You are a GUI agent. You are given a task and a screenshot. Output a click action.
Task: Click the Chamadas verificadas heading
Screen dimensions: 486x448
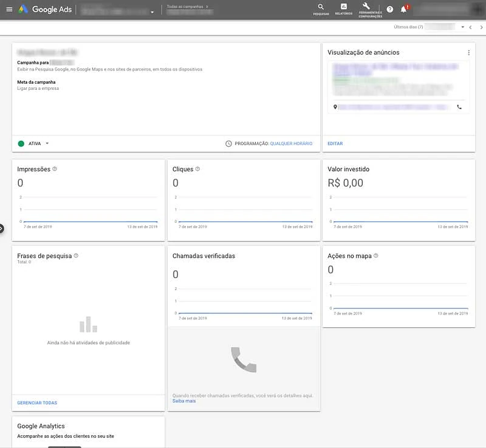tap(204, 256)
